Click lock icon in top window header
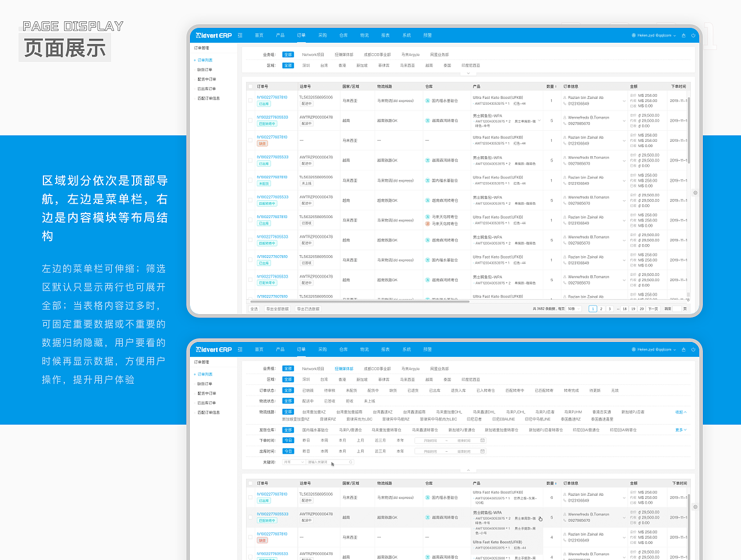741x560 pixels. pyautogui.click(x=683, y=35)
